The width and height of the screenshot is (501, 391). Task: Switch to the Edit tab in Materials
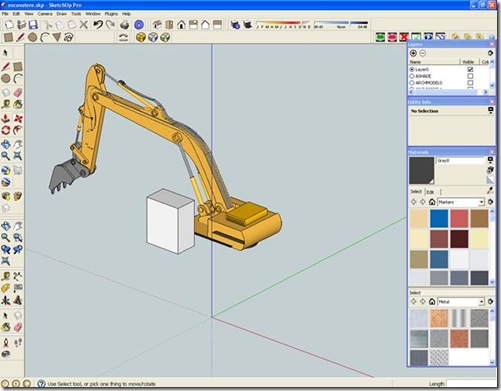(430, 192)
